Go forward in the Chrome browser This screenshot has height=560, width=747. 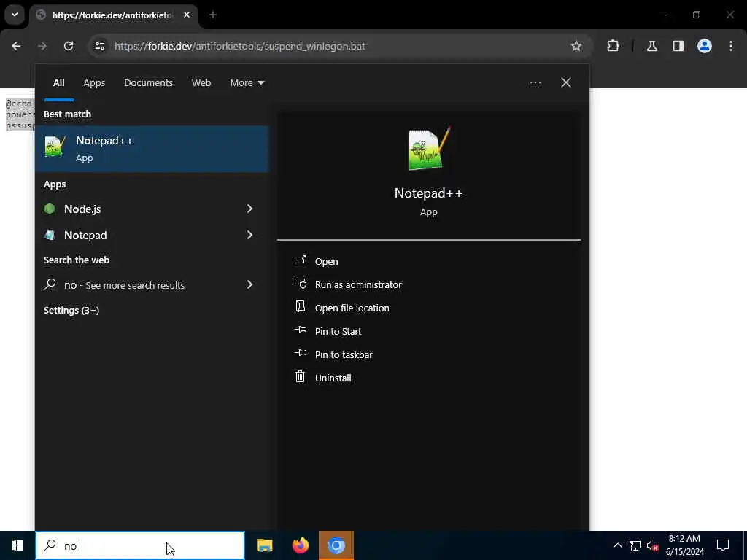(42, 46)
